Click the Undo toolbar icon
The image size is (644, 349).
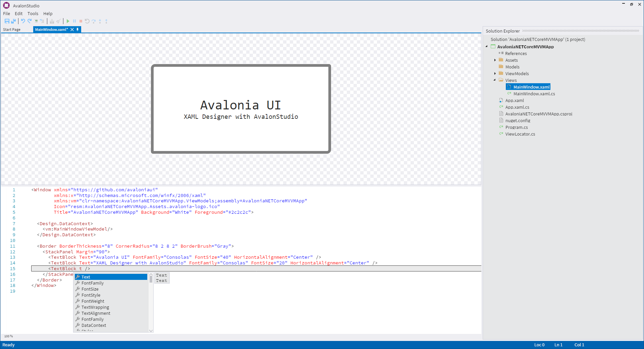coord(22,21)
